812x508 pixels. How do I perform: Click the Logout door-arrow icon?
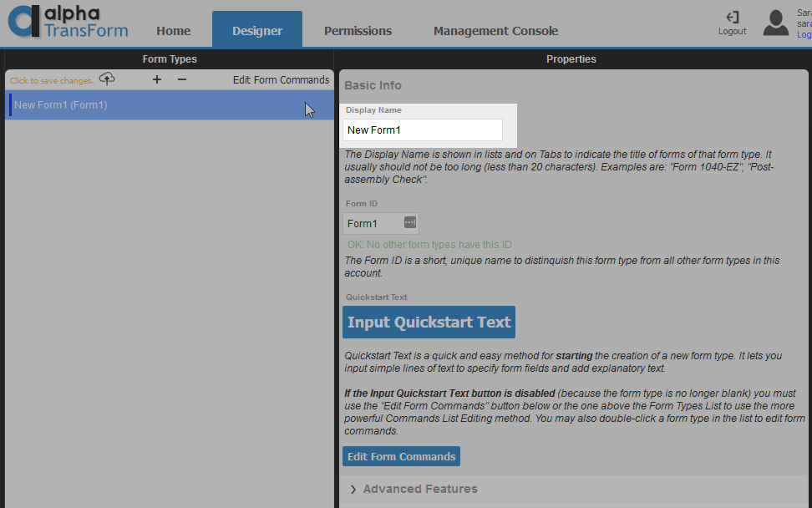point(733,18)
